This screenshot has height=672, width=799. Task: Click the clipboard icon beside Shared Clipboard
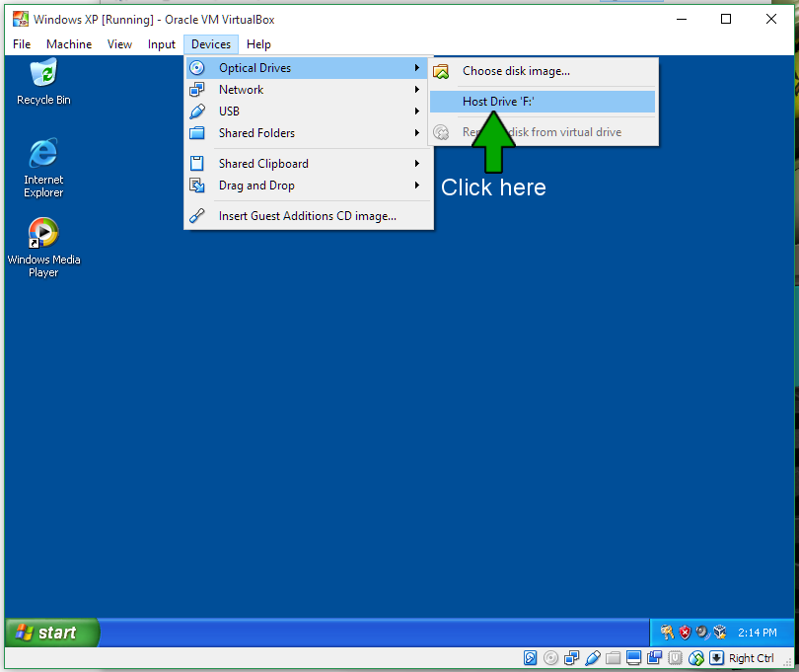196,163
